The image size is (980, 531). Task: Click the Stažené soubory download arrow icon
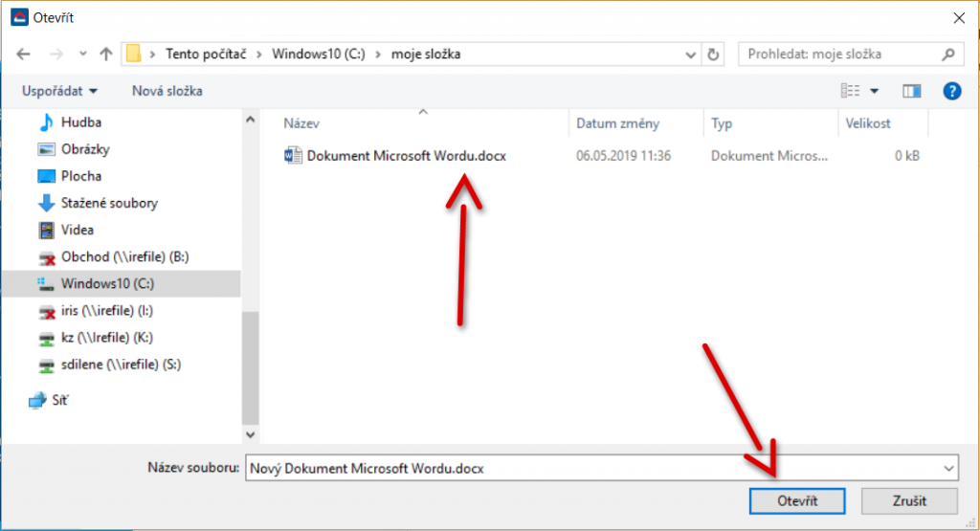coord(46,203)
